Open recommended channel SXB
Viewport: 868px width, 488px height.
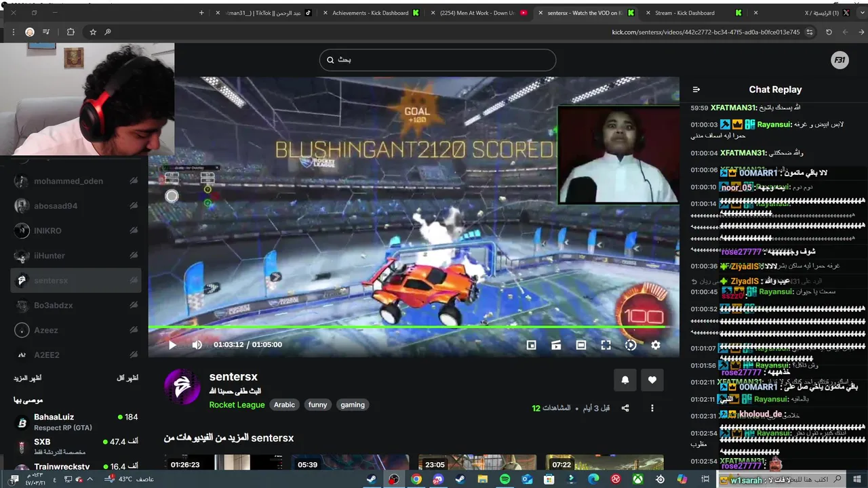click(x=76, y=447)
